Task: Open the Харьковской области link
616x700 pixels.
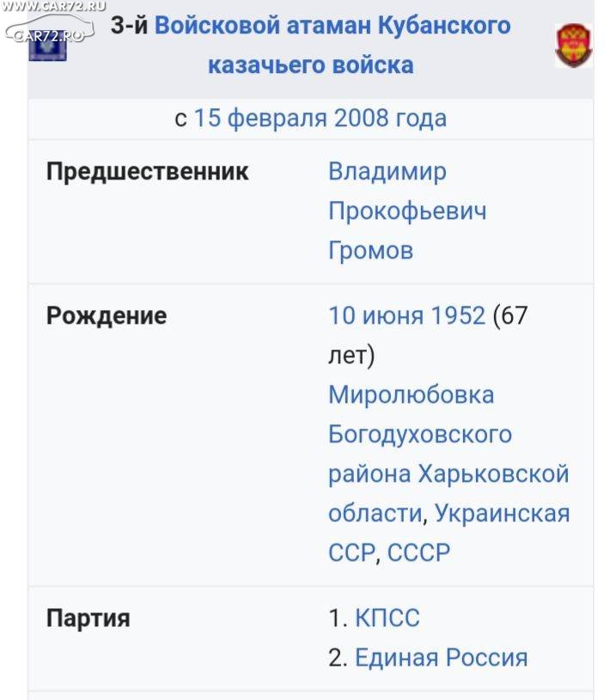Action: [449, 493]
